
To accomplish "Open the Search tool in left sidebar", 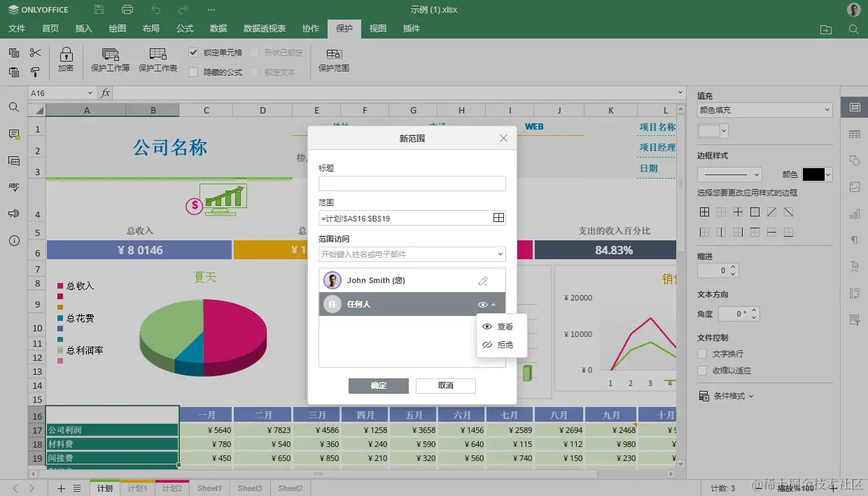I will [14, 108].
